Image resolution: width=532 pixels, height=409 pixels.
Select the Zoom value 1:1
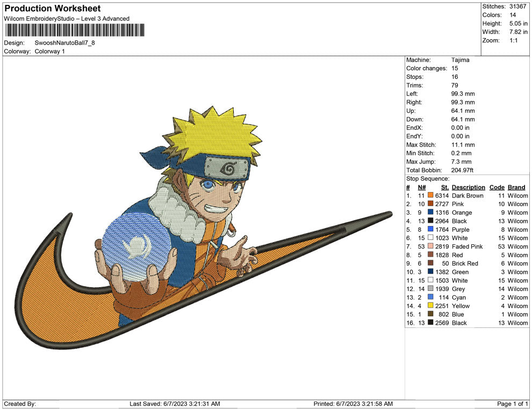coord(513,40)
